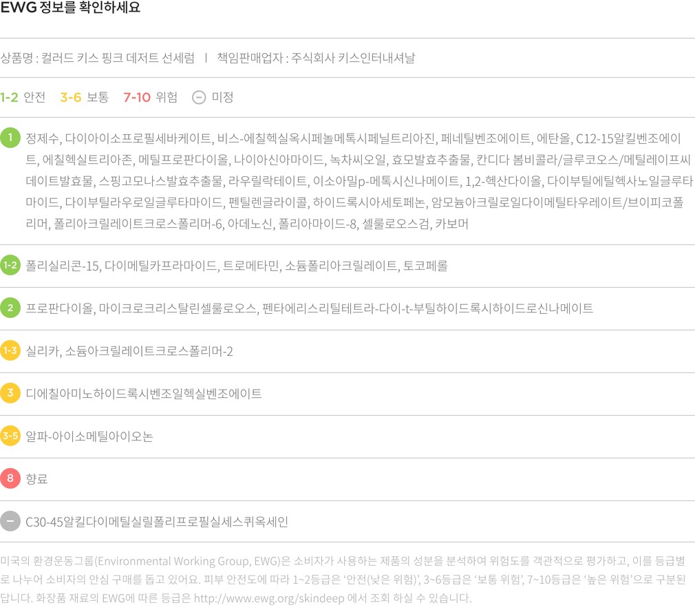Select the yellow grade 3 badge
The width and height of the screenshot is (695, 616).
tap(10, 393)
